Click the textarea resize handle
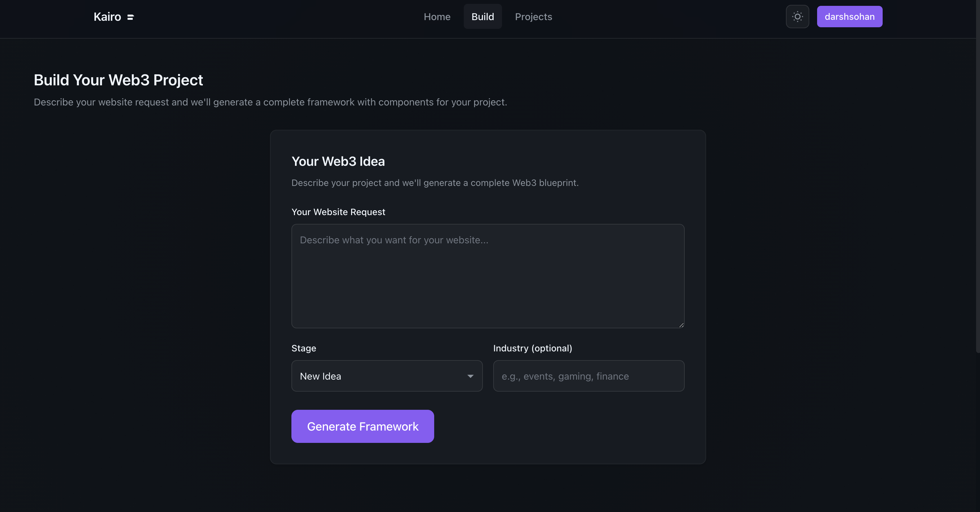This screenshot has width=980, height=512. [681, 325]
